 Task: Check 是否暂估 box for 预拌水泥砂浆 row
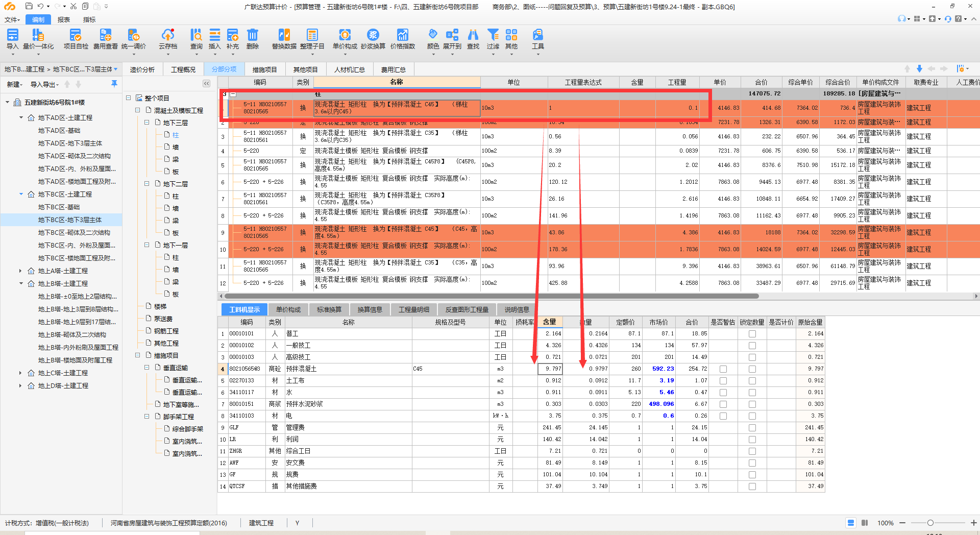pos(723,404)
